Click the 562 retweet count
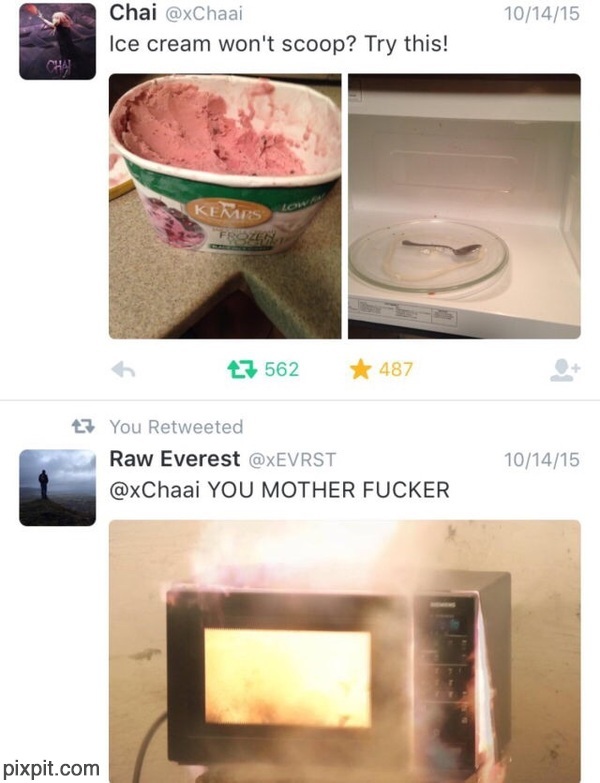 (x=282, y=370)
